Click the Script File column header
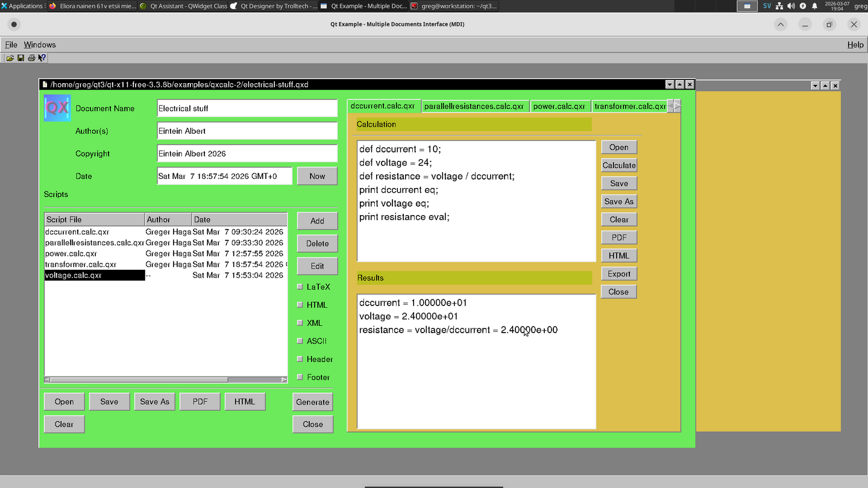 coord(94,219)
